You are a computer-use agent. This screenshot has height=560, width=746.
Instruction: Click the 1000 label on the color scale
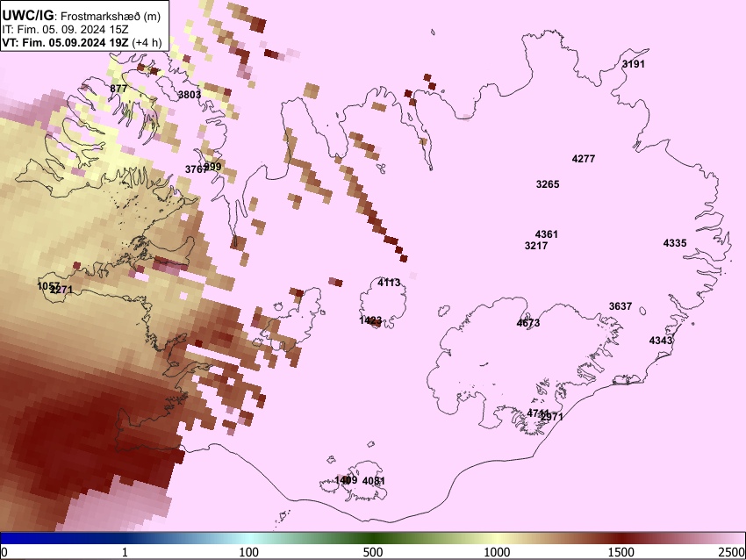tap(497, 552)
